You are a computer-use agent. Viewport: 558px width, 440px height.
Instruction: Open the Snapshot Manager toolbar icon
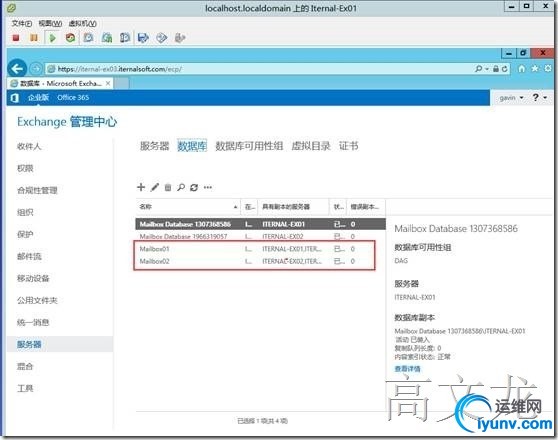tap(125, 37)
